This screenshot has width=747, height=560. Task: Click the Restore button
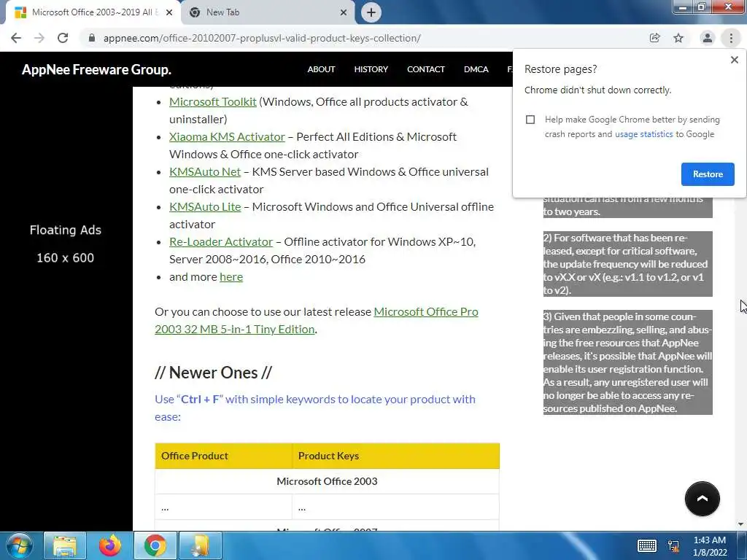[708, 174]
